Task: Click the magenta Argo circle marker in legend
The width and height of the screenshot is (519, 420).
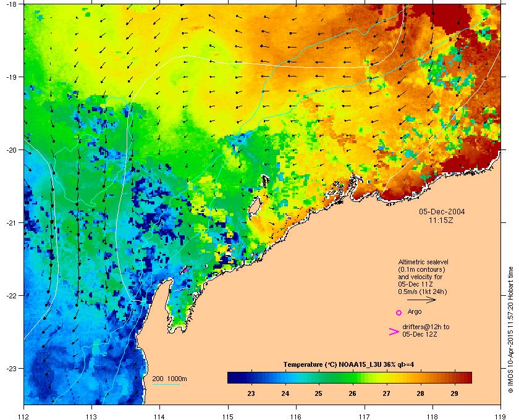Action: tap(399, 313)
